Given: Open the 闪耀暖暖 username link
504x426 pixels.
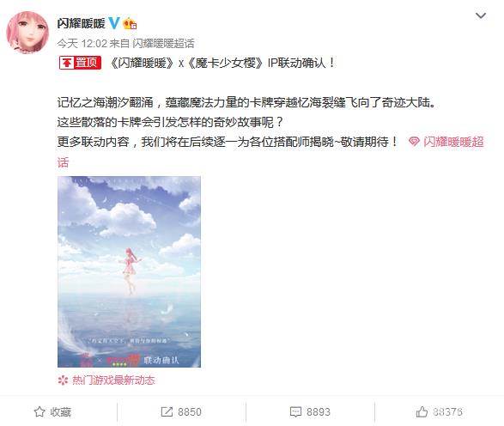Looking at the screenshot, I should tap(82, 23).
